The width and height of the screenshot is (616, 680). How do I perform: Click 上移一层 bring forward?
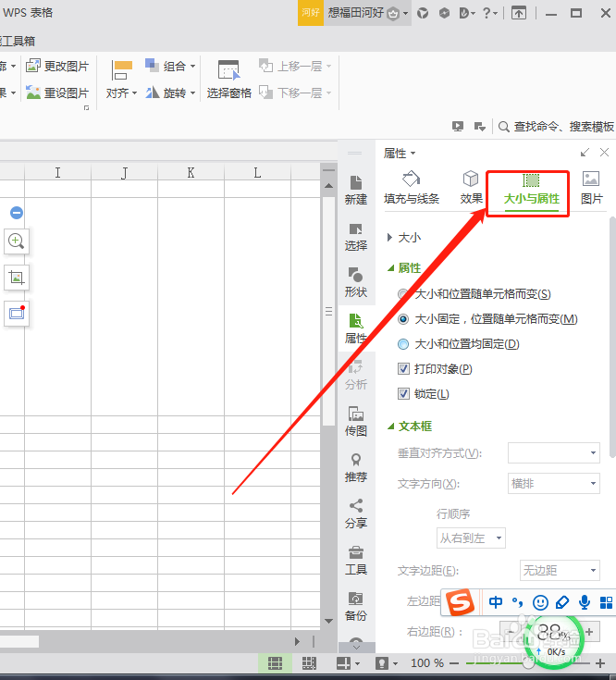point(295,66)
